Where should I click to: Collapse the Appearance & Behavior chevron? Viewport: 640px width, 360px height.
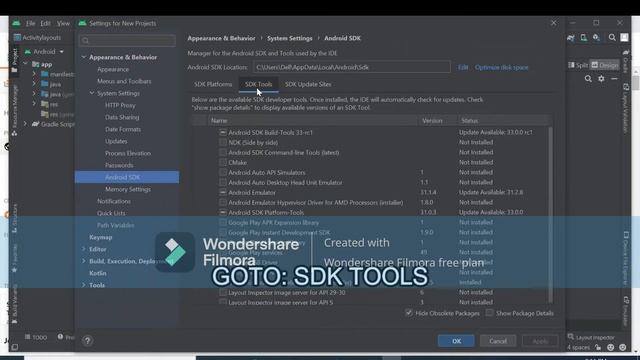tap(84, 57)
